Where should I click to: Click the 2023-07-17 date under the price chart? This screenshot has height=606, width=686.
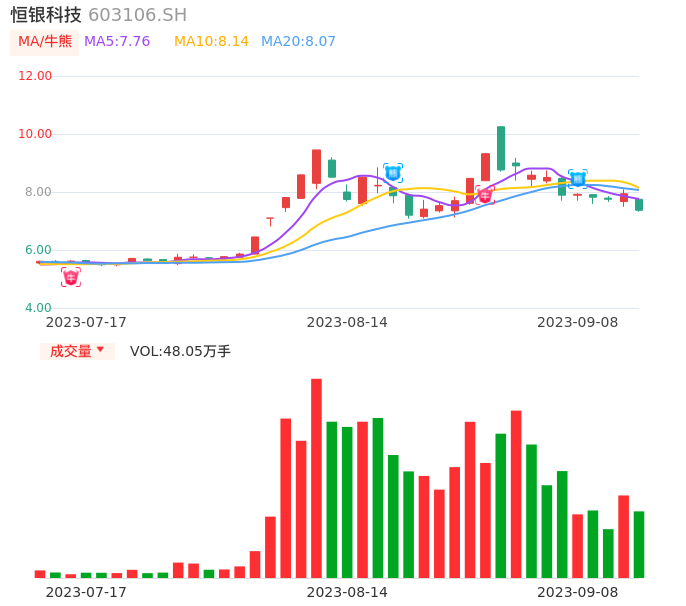tap(86, 322)
